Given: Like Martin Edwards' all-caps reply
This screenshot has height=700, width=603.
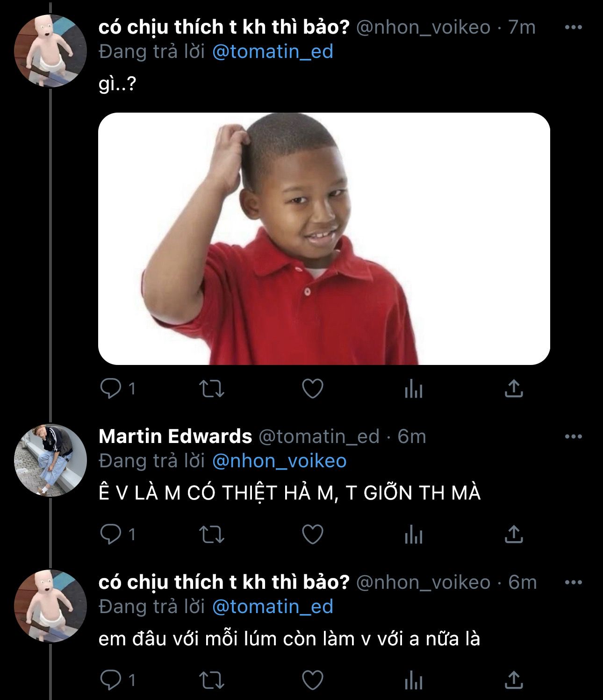Looking at the screenshot, I should pyautogui.click(x=313, y=534).
